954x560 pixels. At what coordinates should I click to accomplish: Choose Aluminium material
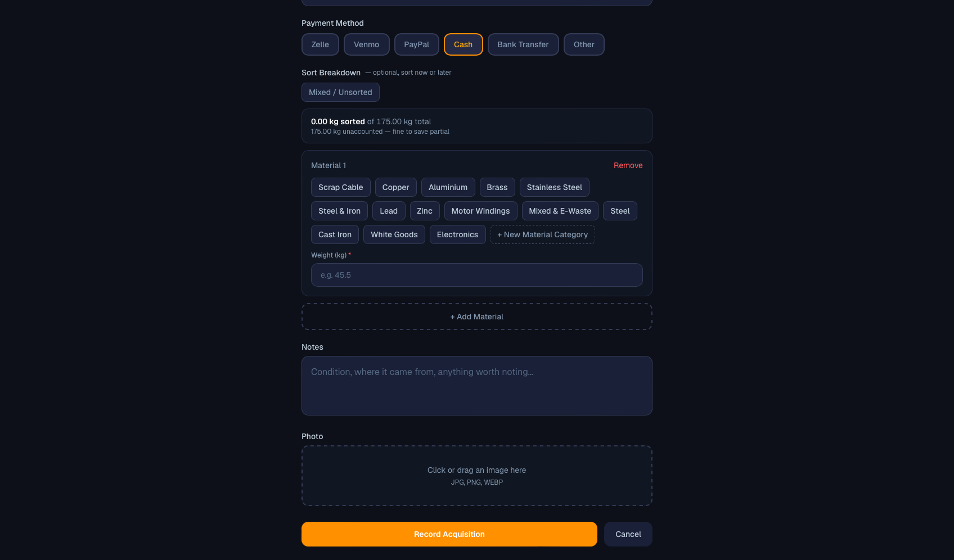(x=448, y=187)
